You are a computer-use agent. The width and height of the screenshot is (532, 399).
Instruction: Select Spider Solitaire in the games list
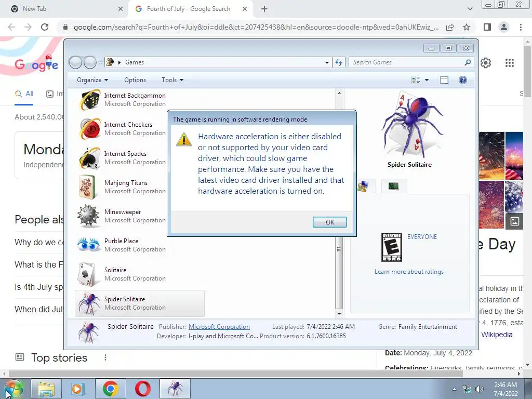[140, 303]
